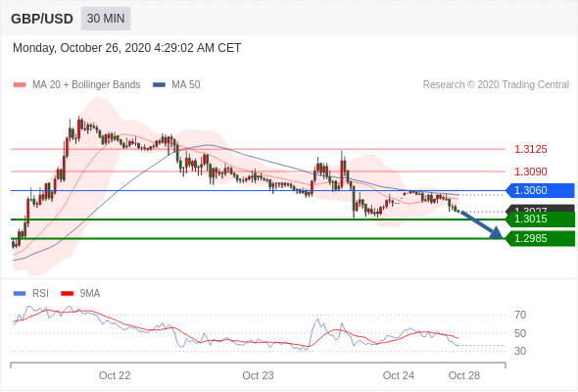The width and height of the screenshot is (578, 392).
Task: Select the MA 50 legend label
Action: 186,85
